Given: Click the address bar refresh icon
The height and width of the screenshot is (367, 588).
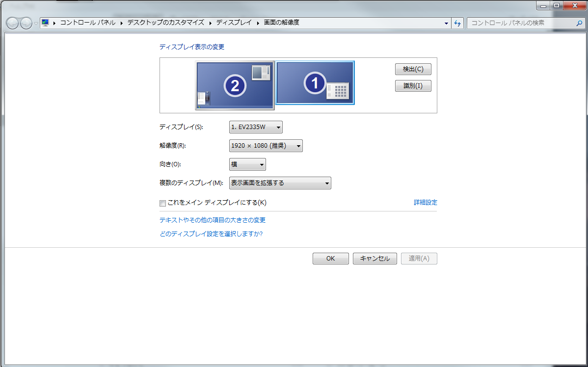Looking at the screenshot, I should click(x=458, y=23).
